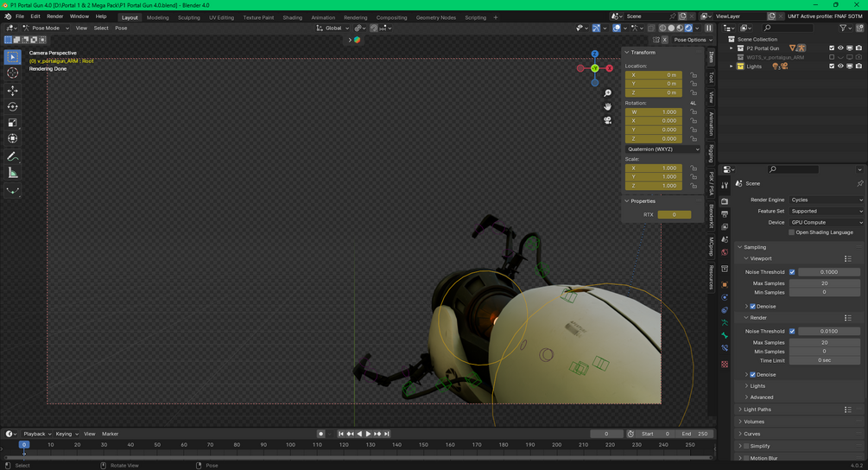
Task: Choose the Annotate pencil tool
Action: pyautogui.click(x=12, y=156)
